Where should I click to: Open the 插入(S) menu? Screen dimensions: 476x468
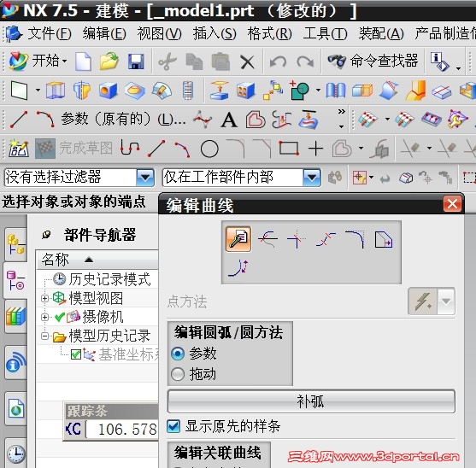[x=214, y=33]
